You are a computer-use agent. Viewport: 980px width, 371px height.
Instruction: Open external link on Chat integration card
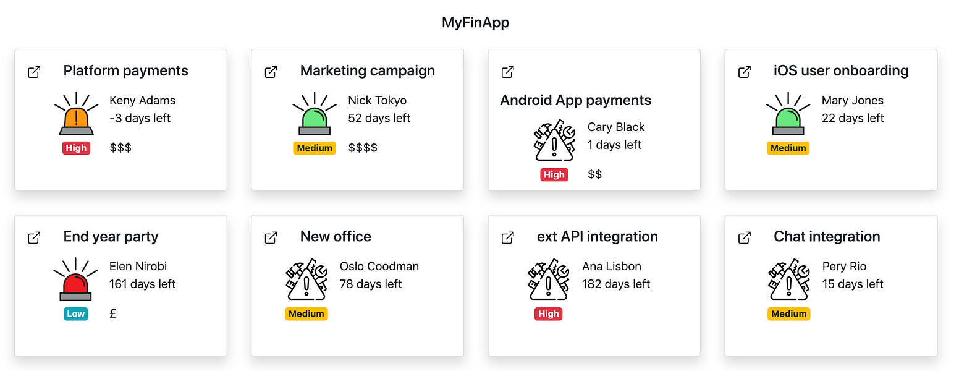745,237
